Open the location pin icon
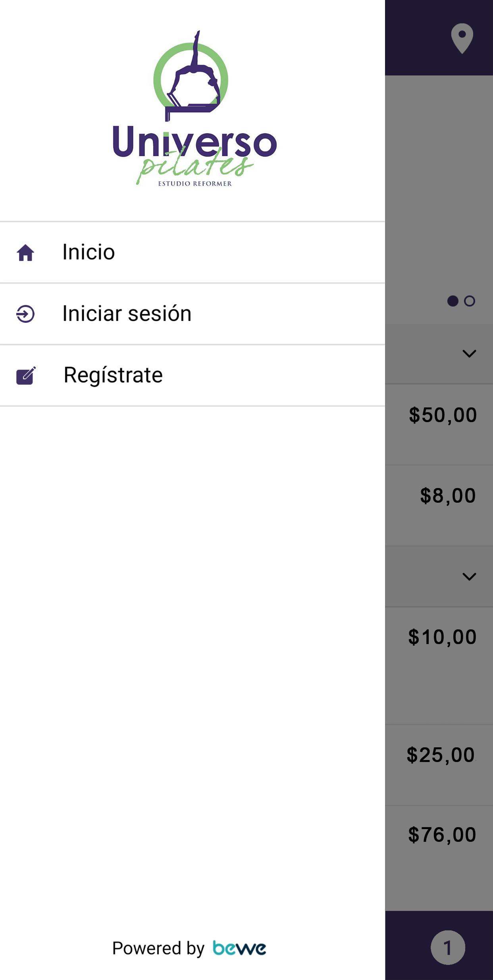The height and width of the screenshot is (980, 493). pyautogui.click(x=462, y=39)
